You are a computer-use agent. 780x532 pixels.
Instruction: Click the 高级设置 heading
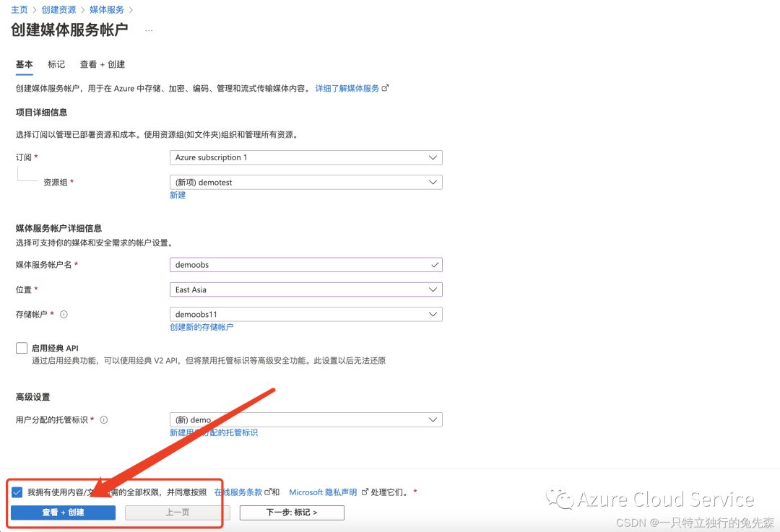(x=32, y=397)
